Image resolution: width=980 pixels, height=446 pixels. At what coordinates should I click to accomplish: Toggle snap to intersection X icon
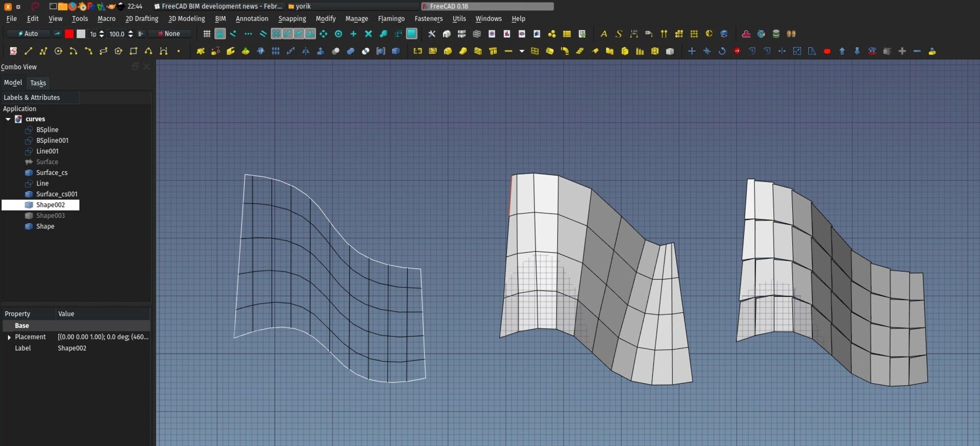pos(368,34)
